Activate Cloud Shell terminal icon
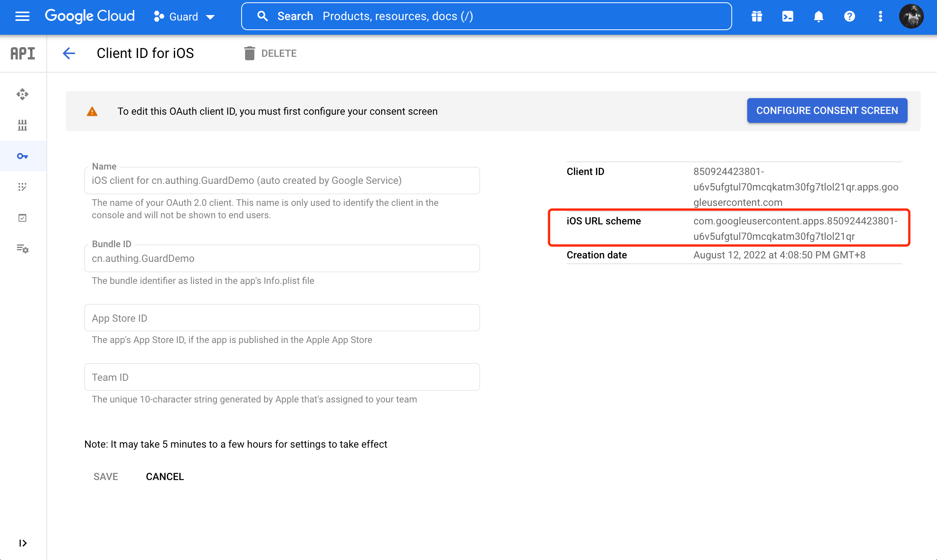Image resolution: width=937 pixels, height=560 pixels. pyautogui.click(x=787, y=16)
